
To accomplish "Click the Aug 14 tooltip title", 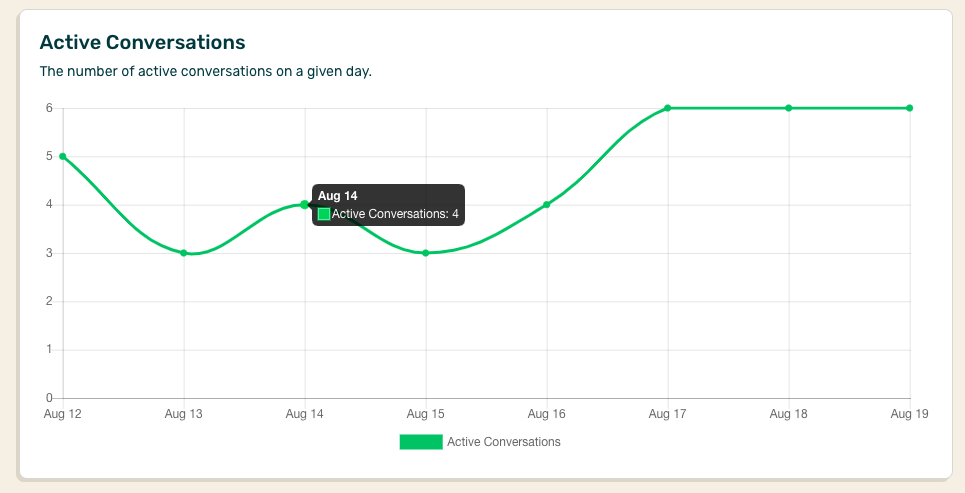I will [x=338, y=196].
